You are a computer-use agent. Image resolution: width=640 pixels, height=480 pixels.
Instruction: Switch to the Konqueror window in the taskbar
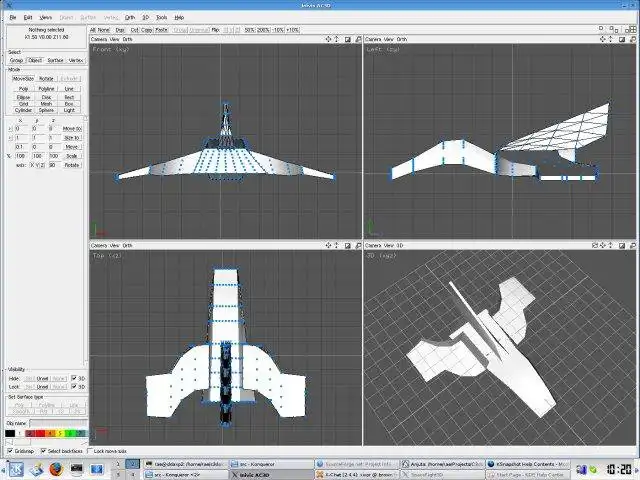coord(270,464)
